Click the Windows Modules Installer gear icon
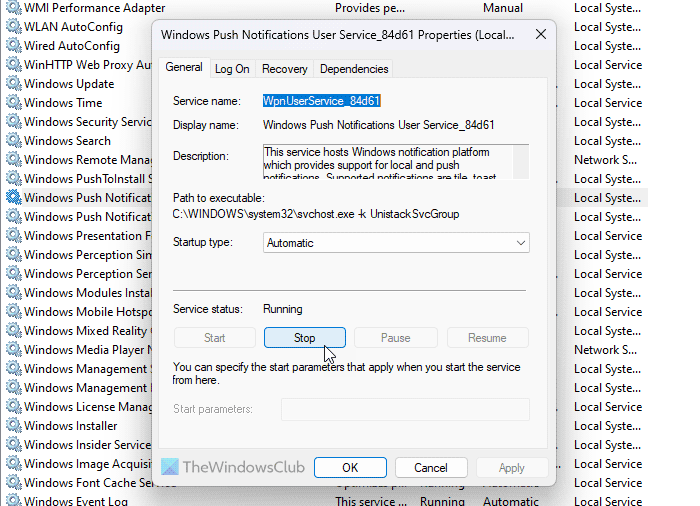This screenshot has height=506, width=700. click(x=14, y=293)
